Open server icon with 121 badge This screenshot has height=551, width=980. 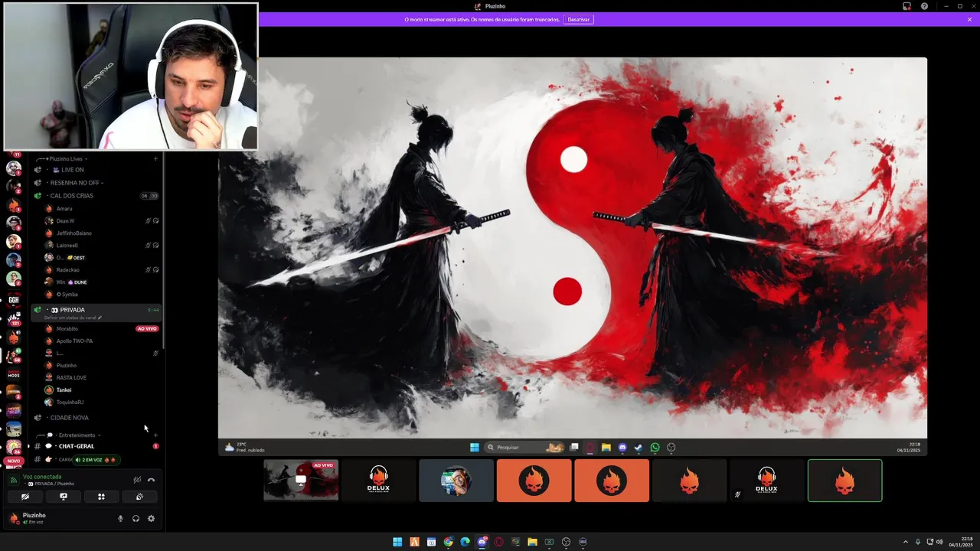pyautogui.click(x=14, y=318)
